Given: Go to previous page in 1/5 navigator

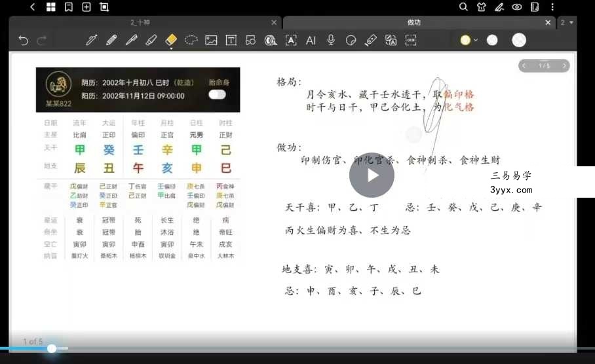Looking at the screenshot, I should (x=524, y=65).
